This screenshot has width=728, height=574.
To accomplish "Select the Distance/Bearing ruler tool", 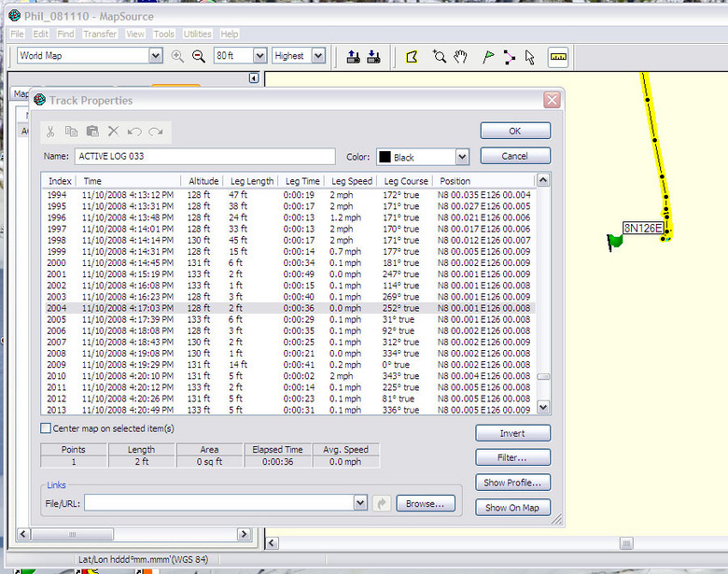I will (557, 57).
